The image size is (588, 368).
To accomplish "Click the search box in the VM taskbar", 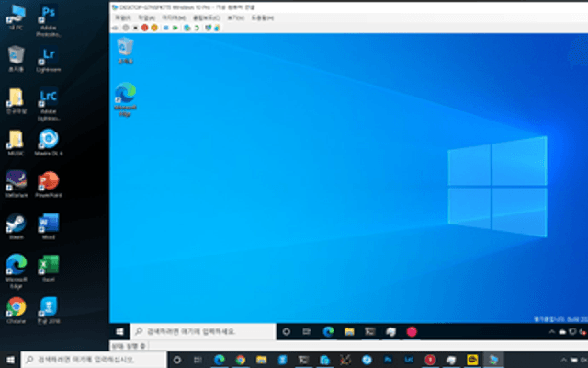I will [x=203, y=331].
